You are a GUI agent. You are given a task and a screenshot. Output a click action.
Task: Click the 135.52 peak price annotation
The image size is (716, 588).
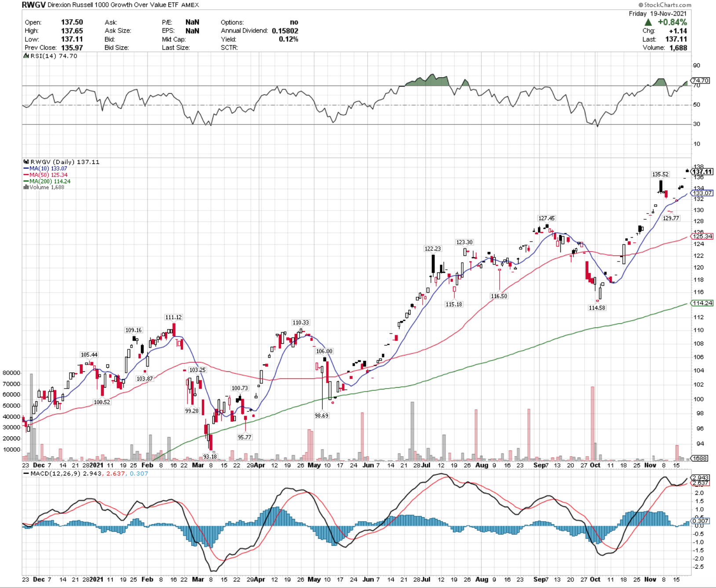pyautogui.click(x=660, y=174)
